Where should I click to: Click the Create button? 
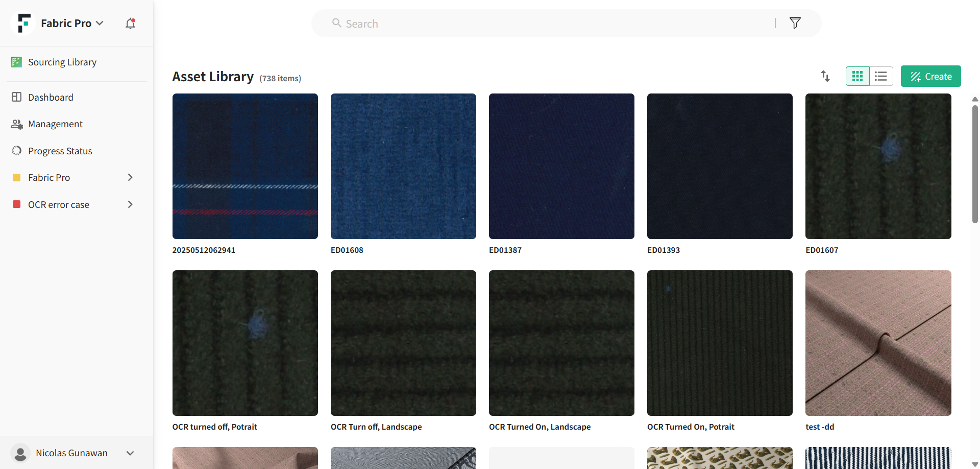[x=930, y=76]
